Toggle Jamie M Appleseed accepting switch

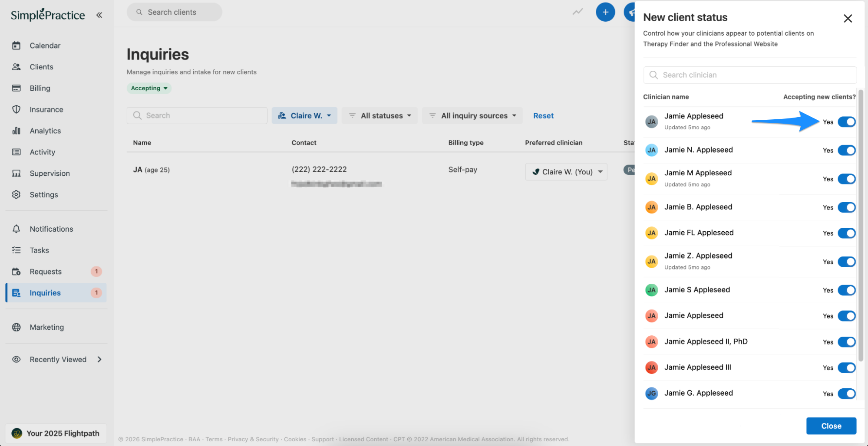coord(847,179)
